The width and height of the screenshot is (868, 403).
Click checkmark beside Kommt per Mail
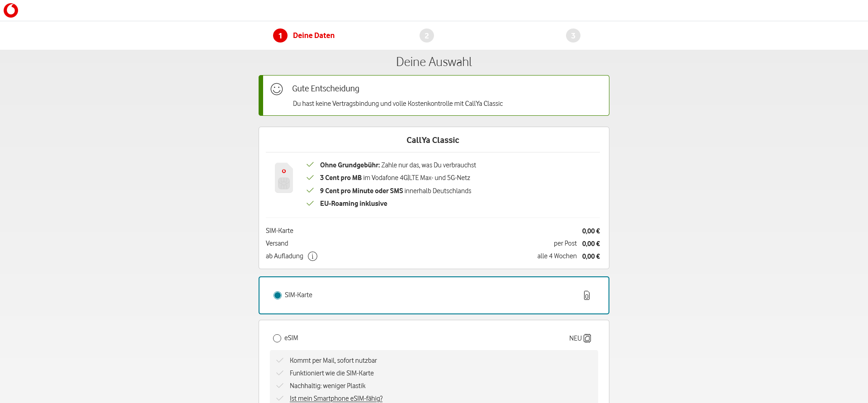280,360
